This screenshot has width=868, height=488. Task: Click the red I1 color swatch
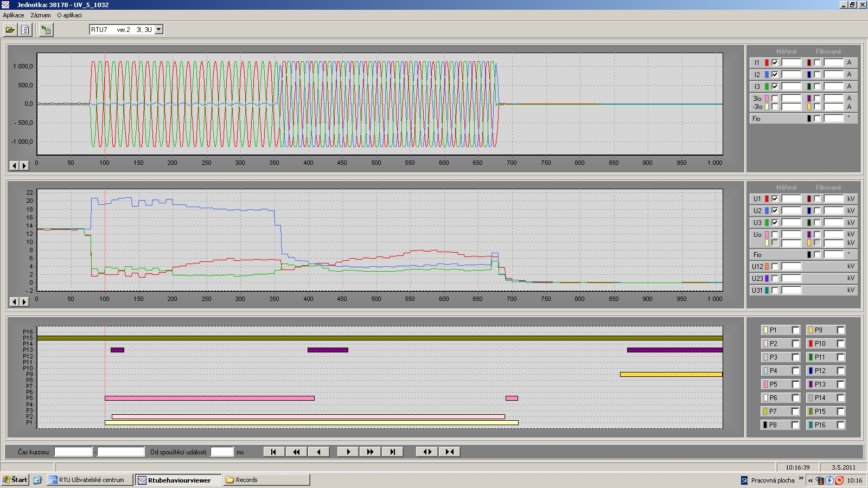tap(767, 63)
